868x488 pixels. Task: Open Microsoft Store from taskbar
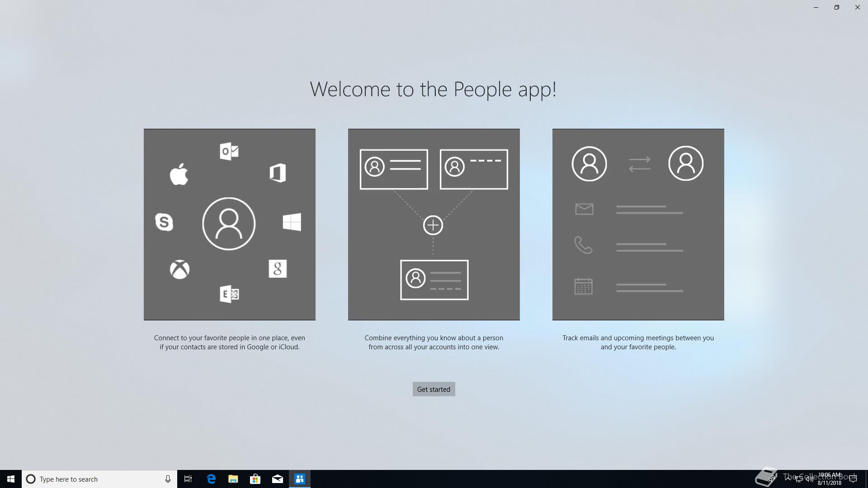pos(255,479)
